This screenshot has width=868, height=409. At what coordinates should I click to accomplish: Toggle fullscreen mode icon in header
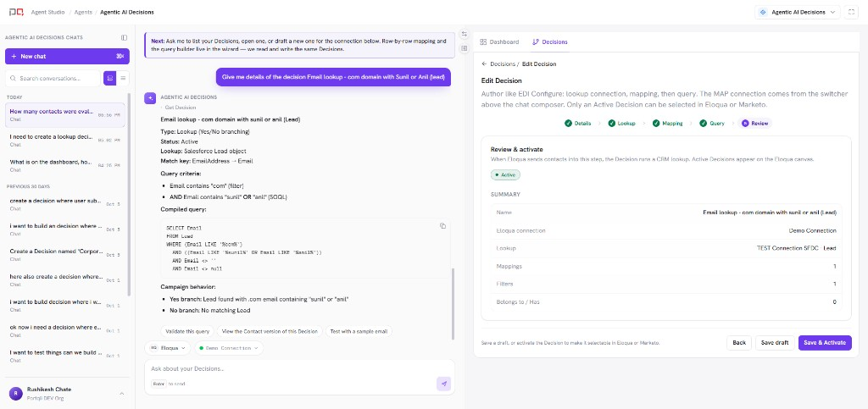[851, 12]
